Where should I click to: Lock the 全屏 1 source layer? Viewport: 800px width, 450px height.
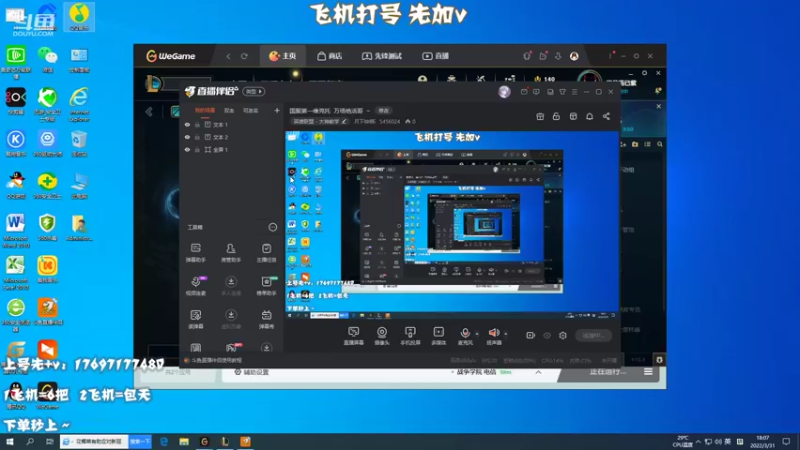(197, 149)
